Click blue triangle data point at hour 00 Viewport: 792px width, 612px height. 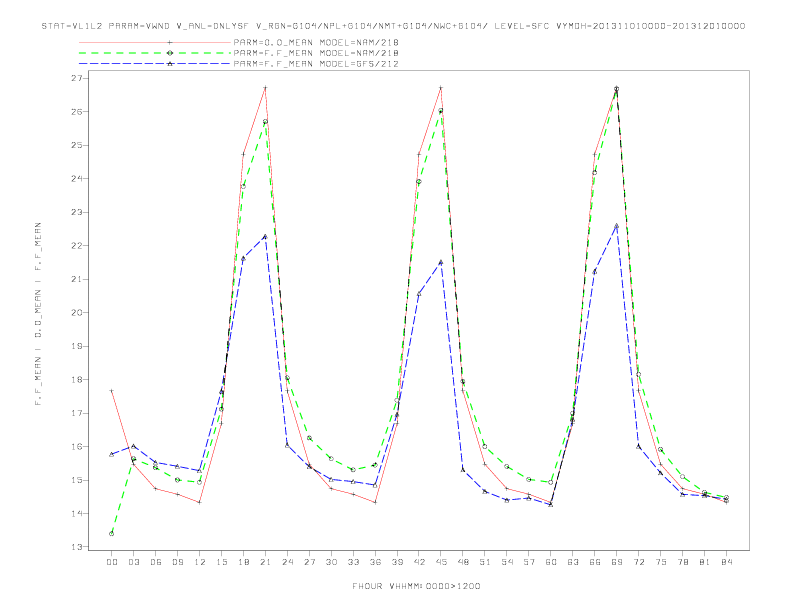112,454
